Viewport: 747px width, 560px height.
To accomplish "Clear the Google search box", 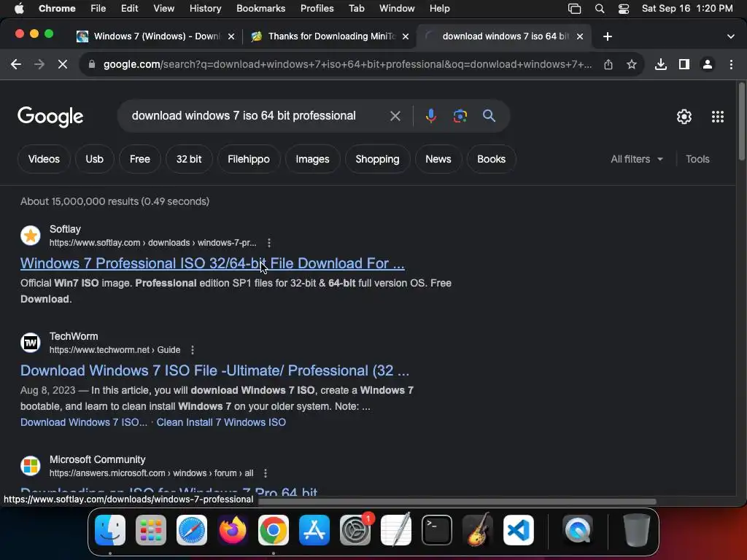I will click(x=395, y=116).
